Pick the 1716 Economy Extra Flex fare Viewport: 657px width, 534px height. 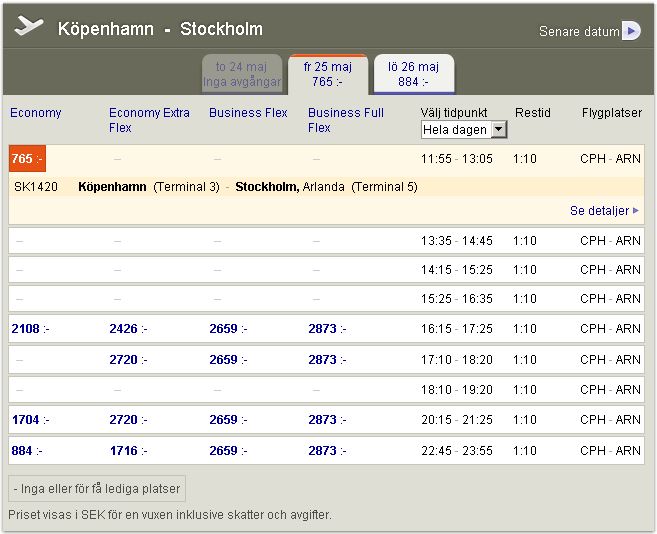click(127, 451)
